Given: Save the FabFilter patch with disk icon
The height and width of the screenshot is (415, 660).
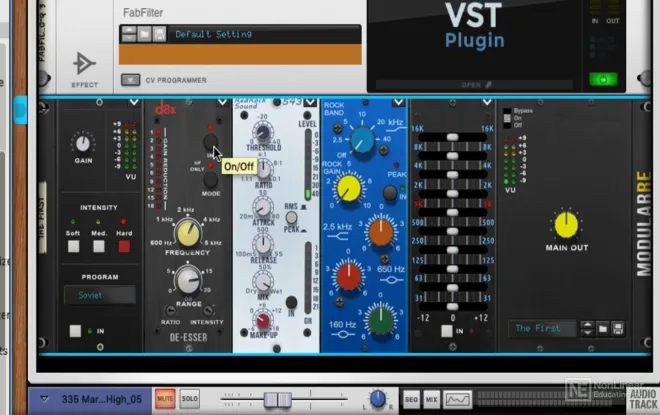Looking at the screenshot, I should pos(160,34).
